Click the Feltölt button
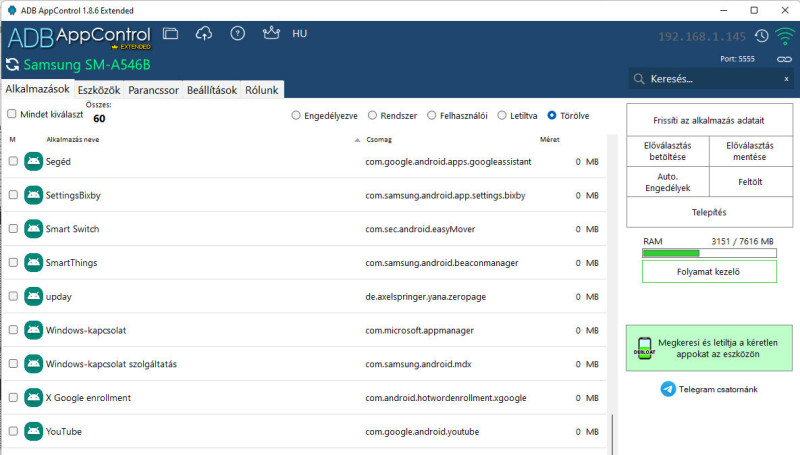This screenshot has height=455, width=800. coord(750,182)
